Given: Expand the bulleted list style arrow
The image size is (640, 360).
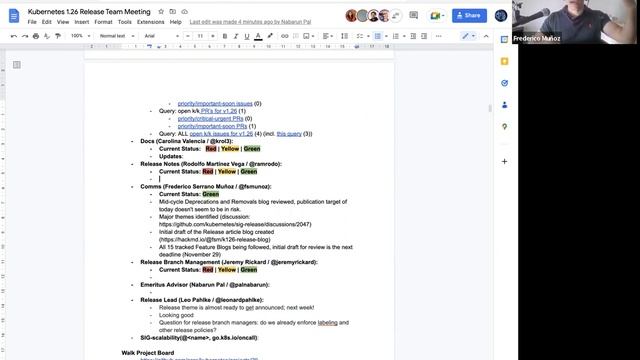Looking at the screenshot, I should coord(386,36).
